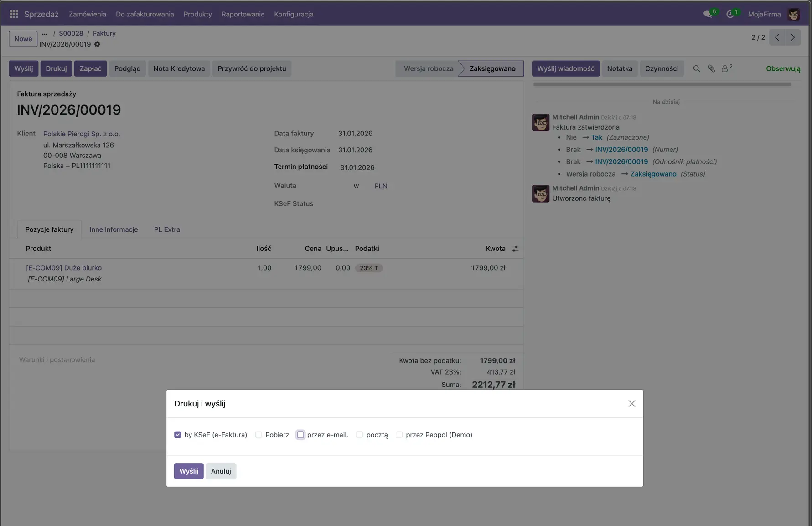Click the Zaksięgowano status stage
Image resolution: width=812 pixels, height=526 pixels.
[x=491, y=68]
